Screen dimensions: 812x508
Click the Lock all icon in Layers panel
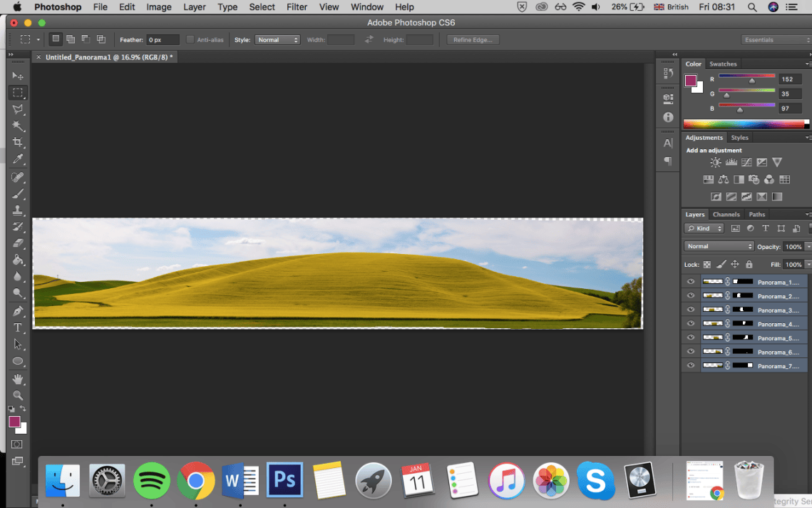click(749, 265)
